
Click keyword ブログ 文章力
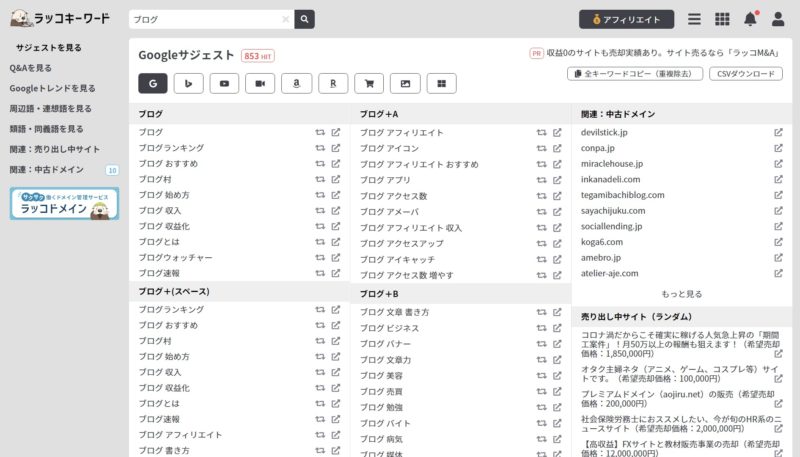tap(385, 360)
